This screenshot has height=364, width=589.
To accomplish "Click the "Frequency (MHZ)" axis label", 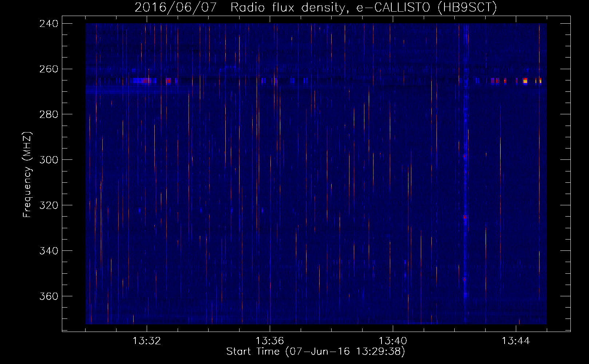I will tap(27, 175).
